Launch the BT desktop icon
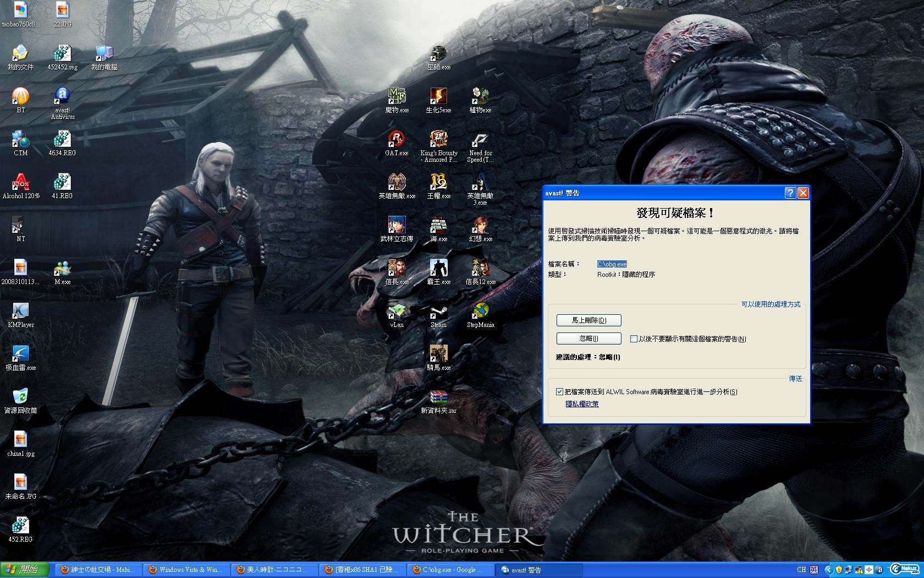The height and width of the screenshot is (578, 924). pos(20,100)
